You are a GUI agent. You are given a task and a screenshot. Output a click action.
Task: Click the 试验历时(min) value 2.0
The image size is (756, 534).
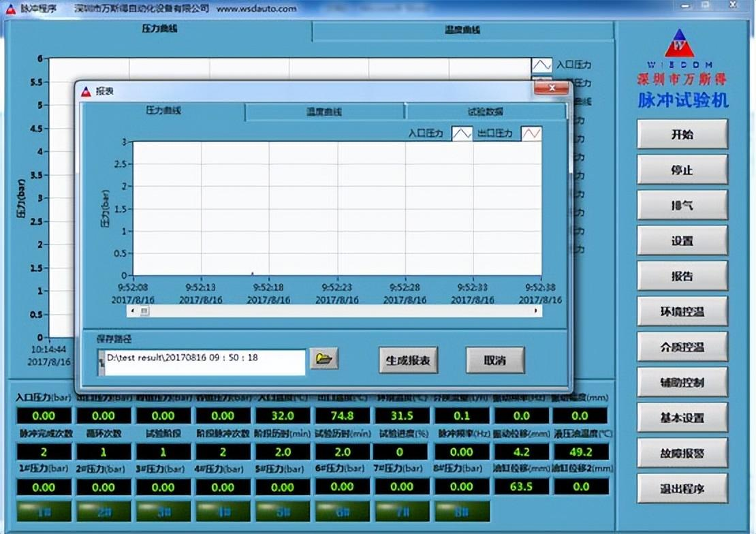point(343,452)
